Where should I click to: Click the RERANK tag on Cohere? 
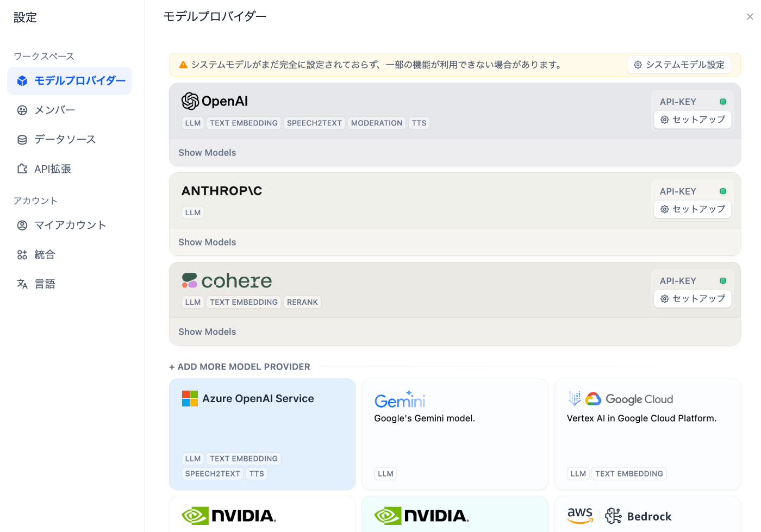[x=302, y=302]
